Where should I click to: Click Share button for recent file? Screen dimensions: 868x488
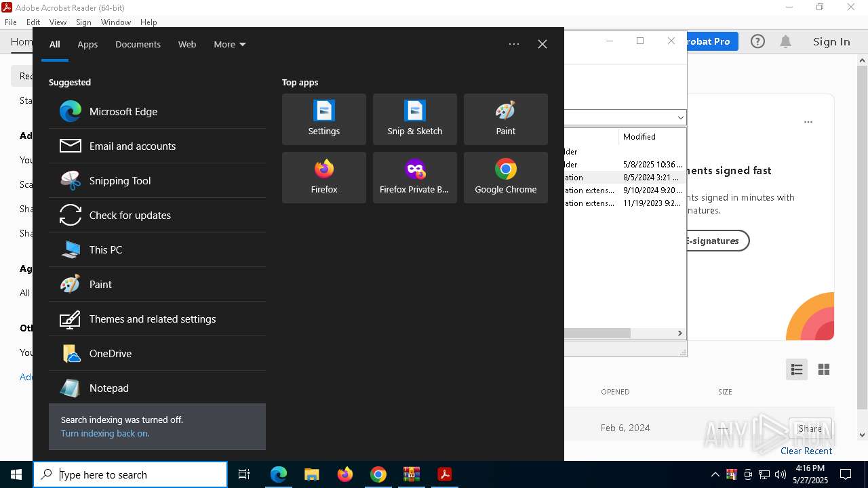click(x=810, y=428)
